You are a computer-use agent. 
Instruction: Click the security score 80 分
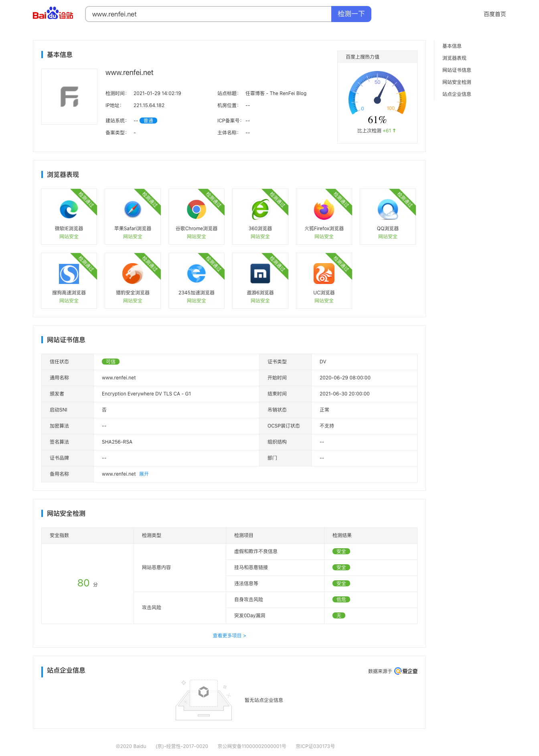tap(87, 583)
